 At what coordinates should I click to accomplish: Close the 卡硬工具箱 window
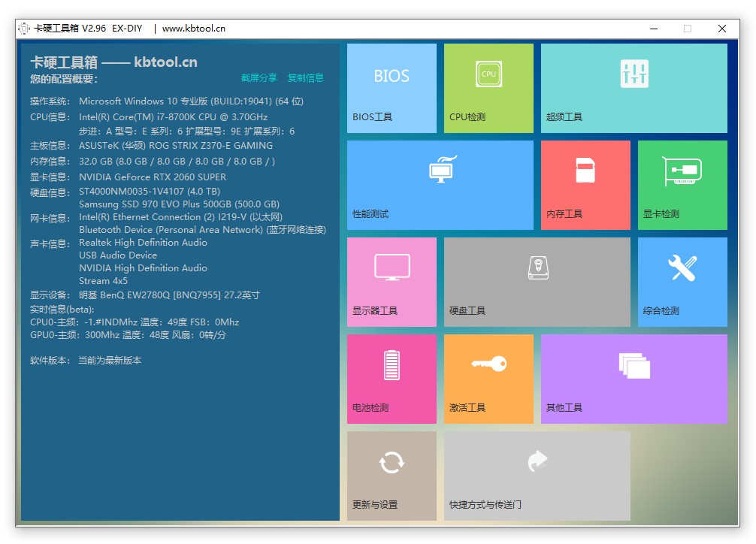pos(721,29)
